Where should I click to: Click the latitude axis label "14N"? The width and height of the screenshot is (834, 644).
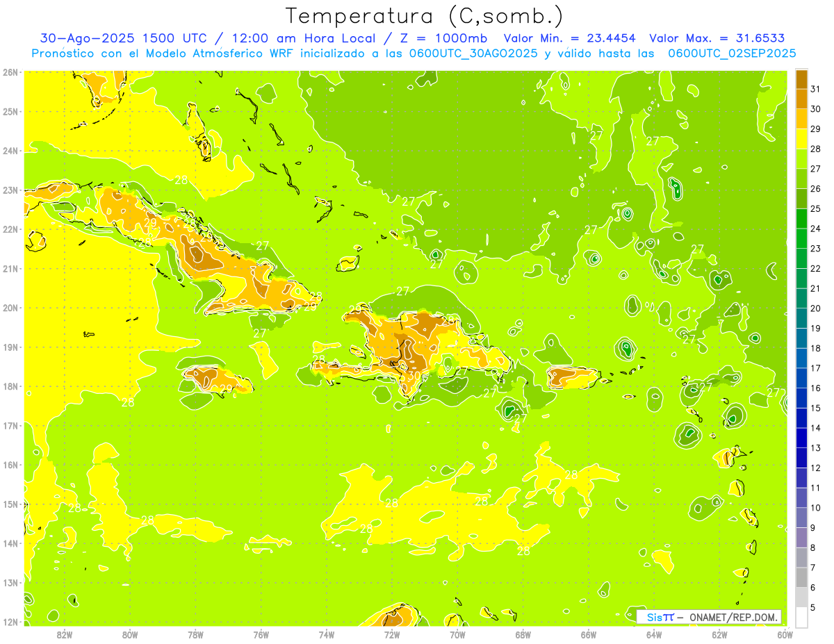coord(10,543)
